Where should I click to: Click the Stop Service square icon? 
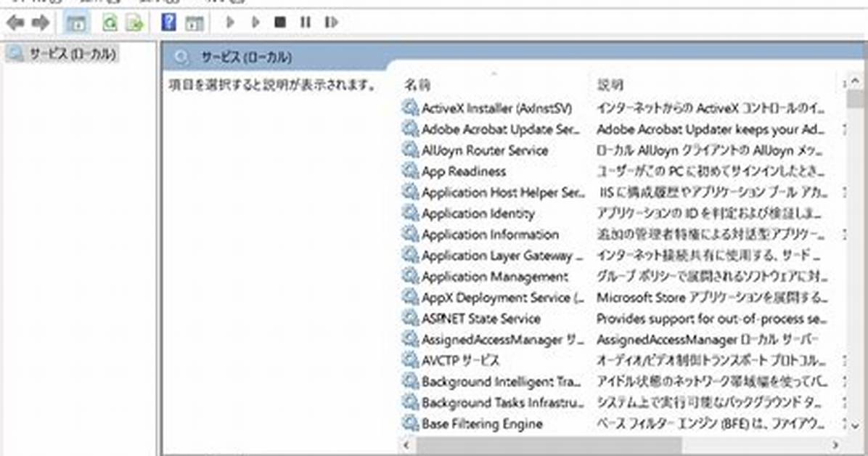pos(280,23)
